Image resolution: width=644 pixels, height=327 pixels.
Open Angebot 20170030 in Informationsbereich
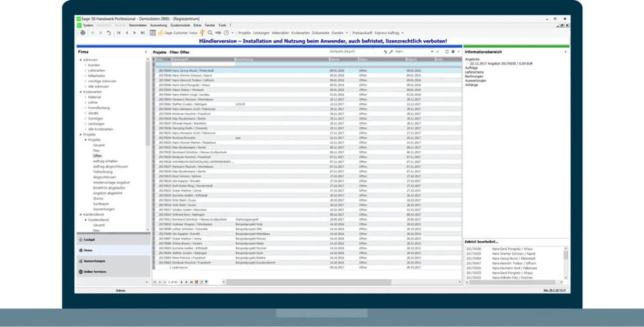[x=501, y=64]
